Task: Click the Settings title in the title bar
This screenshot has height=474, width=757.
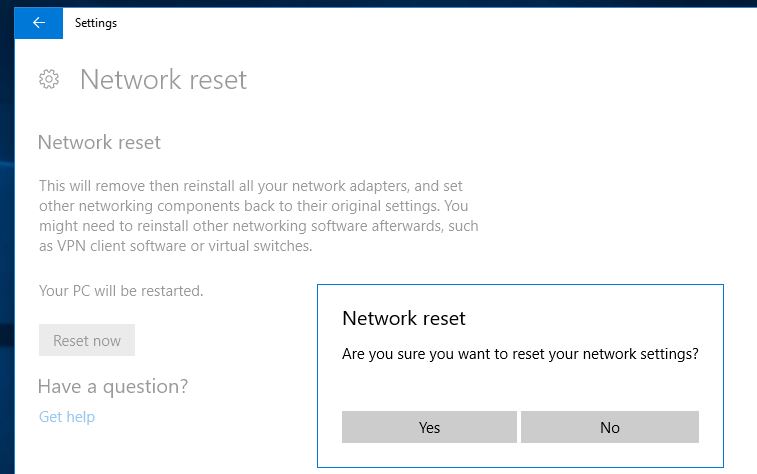Action: [x=96, y=23]
